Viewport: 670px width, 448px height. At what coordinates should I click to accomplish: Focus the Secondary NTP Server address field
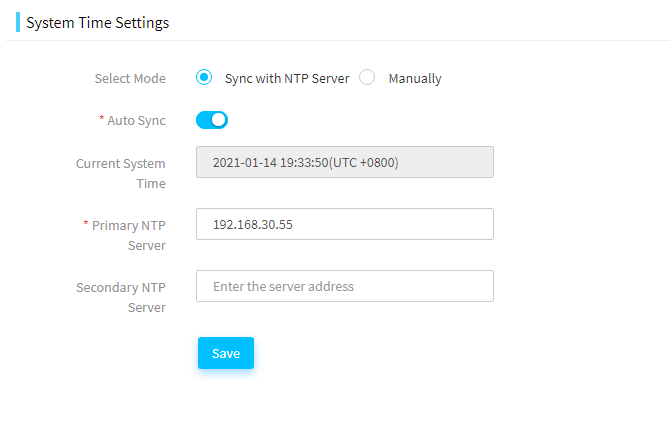(345, 286)
